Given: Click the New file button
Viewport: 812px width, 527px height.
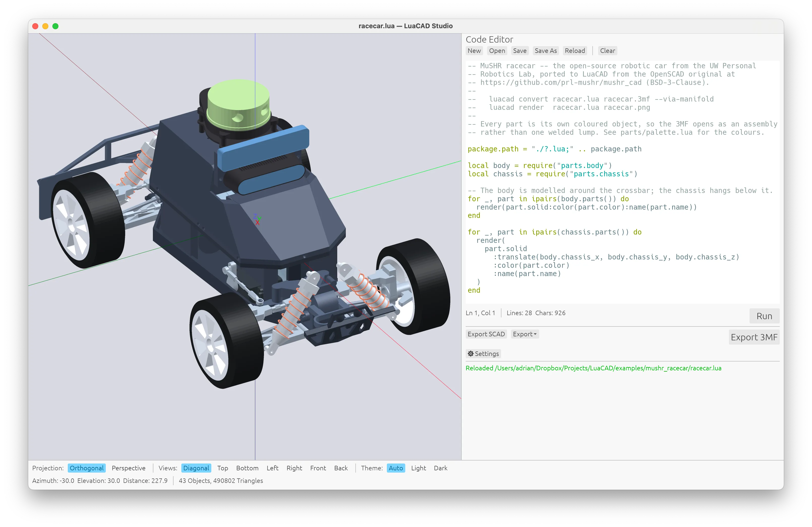Looking at the screenshot, I should point(474,51).
